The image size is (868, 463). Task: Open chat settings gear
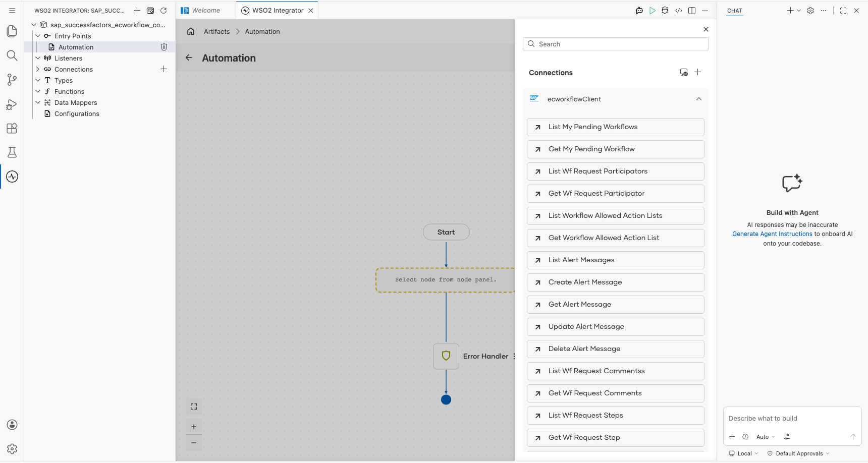click(810, 11)
